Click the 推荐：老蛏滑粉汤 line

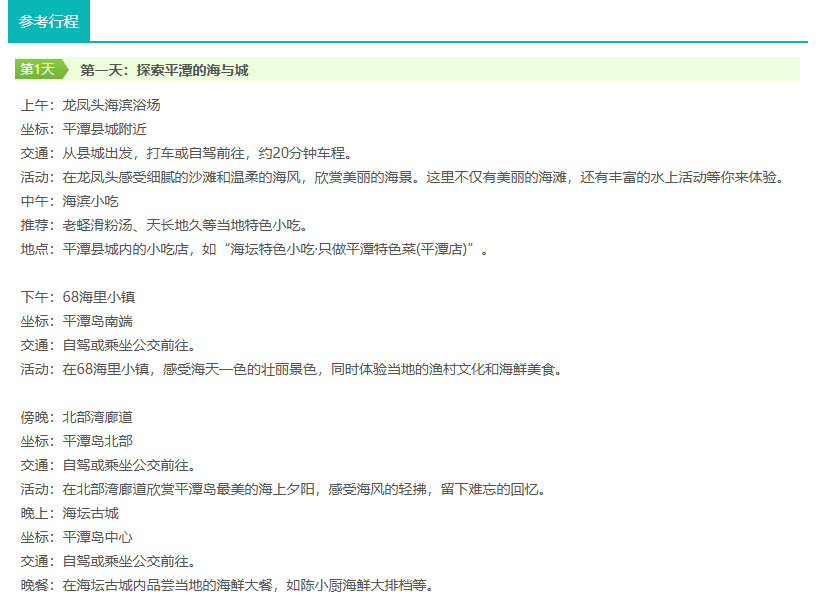pyautogui.click(x=164, y=225)
